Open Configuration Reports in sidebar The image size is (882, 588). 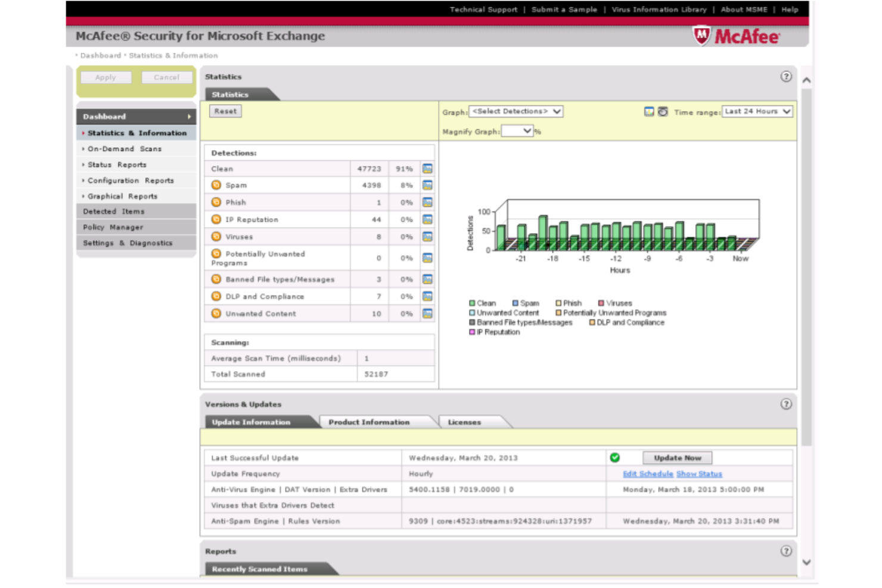136,181
